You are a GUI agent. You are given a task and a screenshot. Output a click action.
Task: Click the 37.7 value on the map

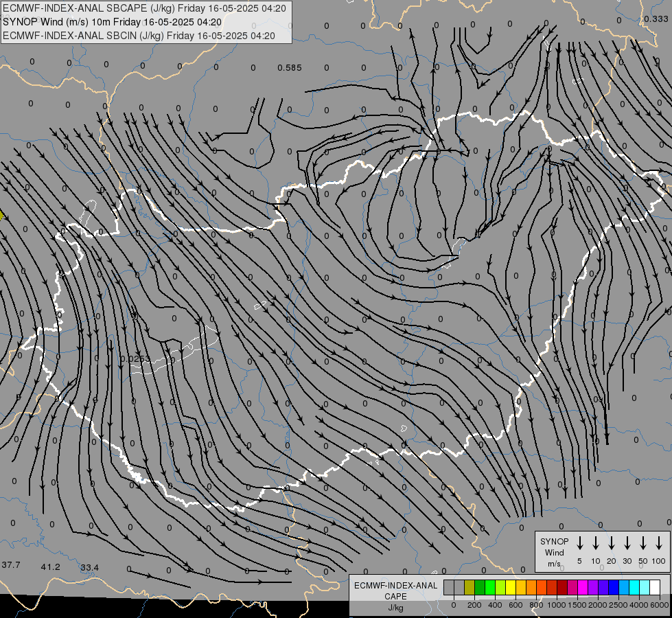(x=11, y=565)
